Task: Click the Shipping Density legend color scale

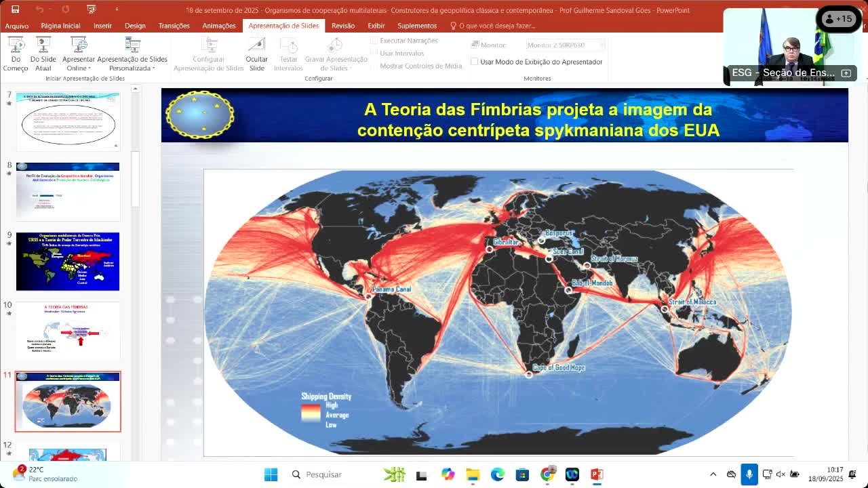Action: [311, 413]
